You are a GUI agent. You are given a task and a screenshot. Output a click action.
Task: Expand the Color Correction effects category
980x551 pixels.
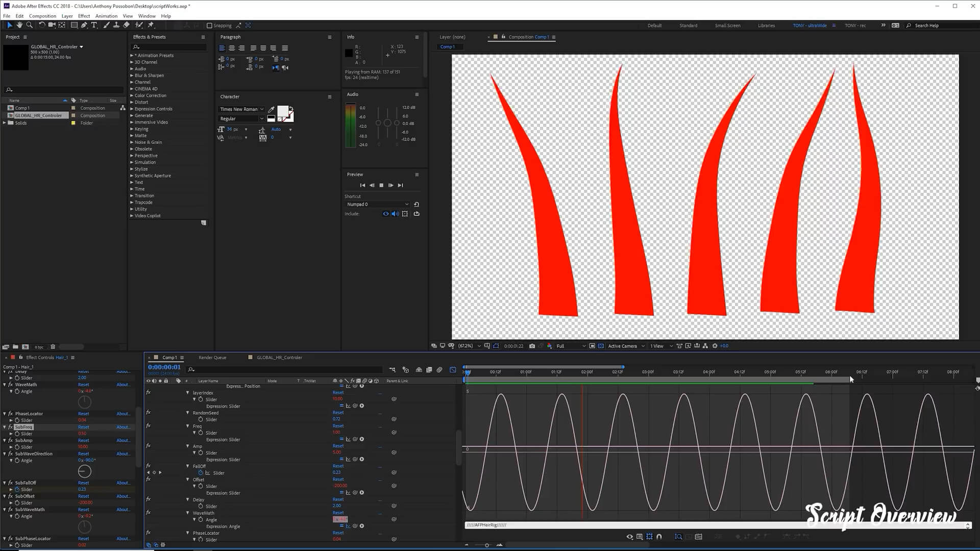pos(132,95)
